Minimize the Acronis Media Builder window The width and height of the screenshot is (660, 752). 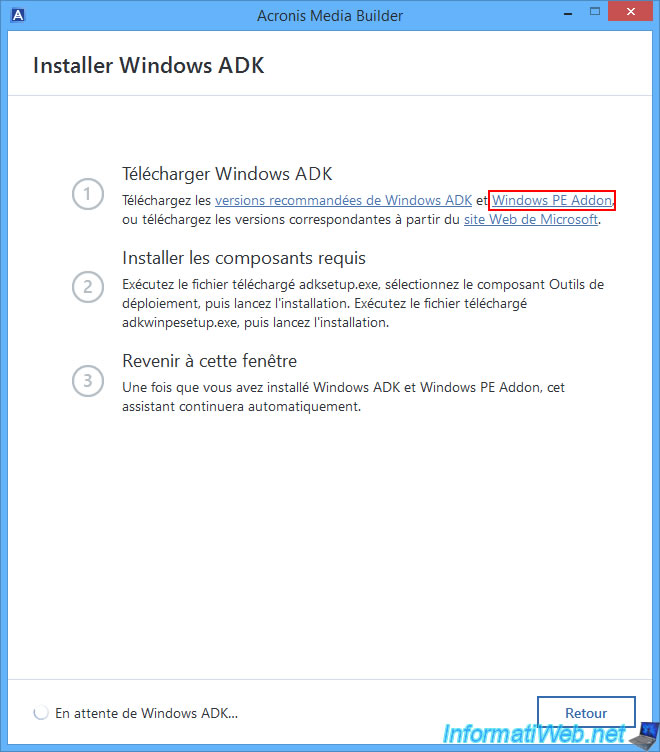click(x=568, y=13)
